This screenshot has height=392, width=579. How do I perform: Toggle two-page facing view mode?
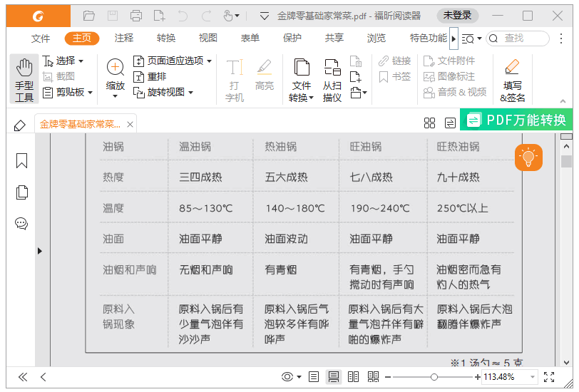click(354, 377)
